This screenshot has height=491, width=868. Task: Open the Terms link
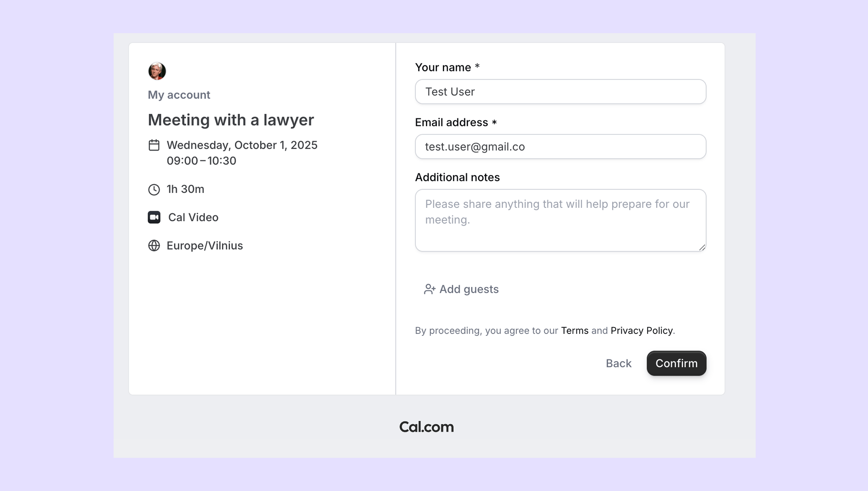click(x=574, y=331)
